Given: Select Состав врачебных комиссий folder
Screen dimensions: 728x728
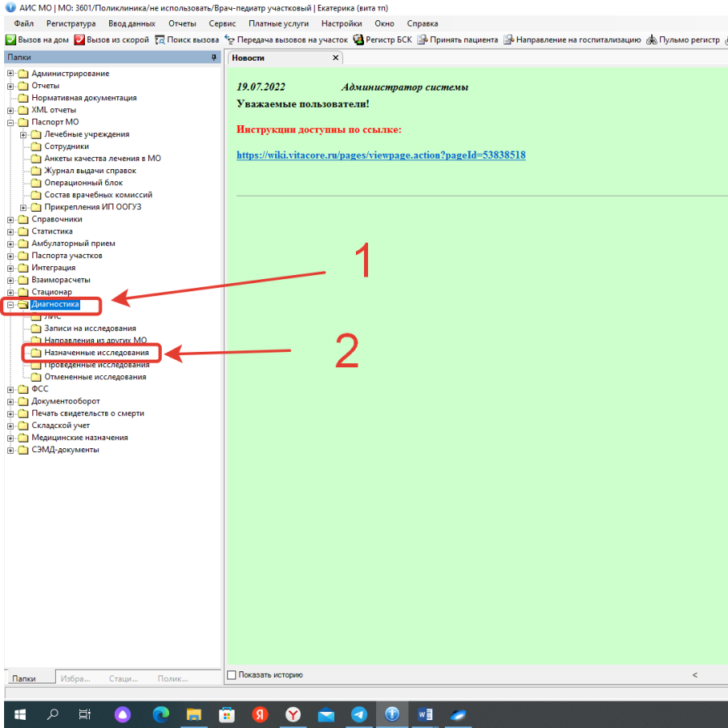Looking at the screenshot, I should (x=98, y=194).
